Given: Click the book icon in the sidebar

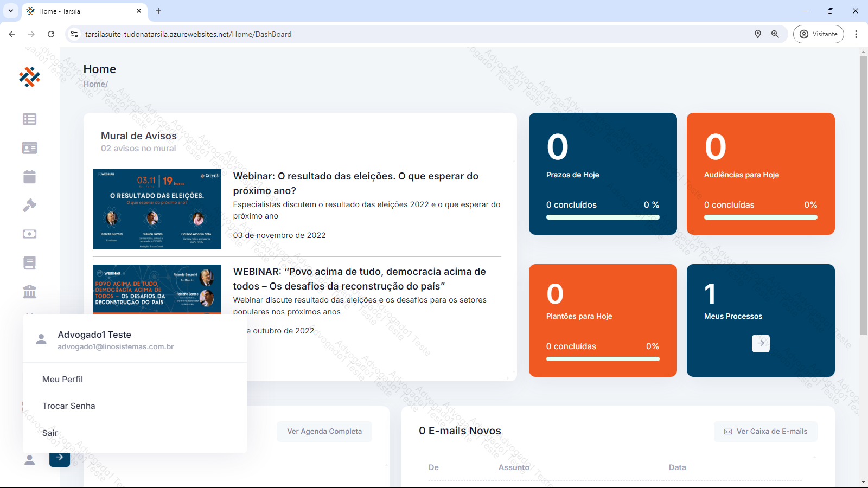Looking at the screenshot, I should click(30, 263).
